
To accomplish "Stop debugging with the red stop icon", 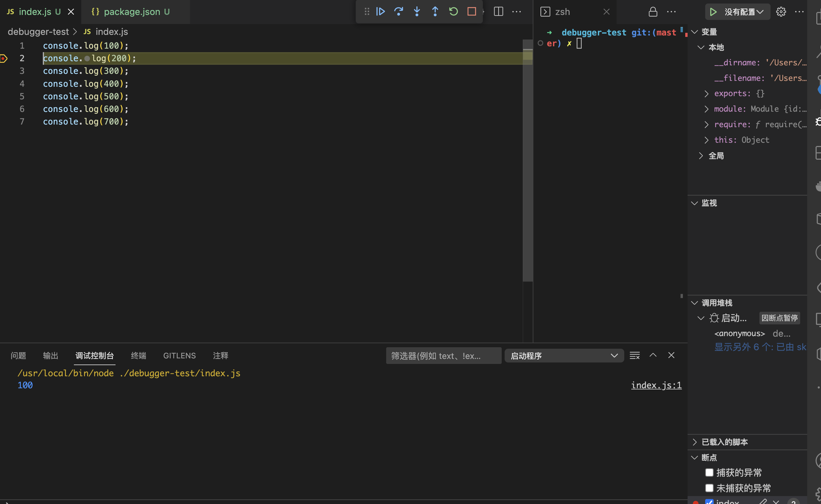I will [x=471, y=12].
